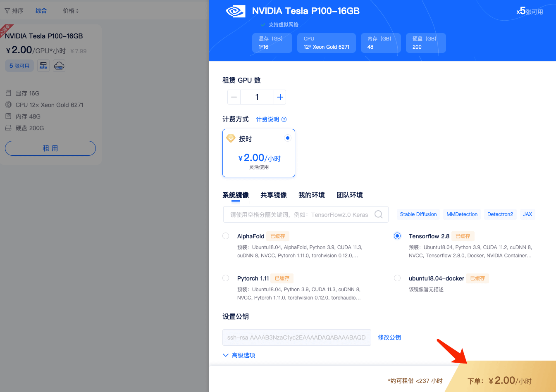Click the diamond icon on 按时 card

coord(231,138)
